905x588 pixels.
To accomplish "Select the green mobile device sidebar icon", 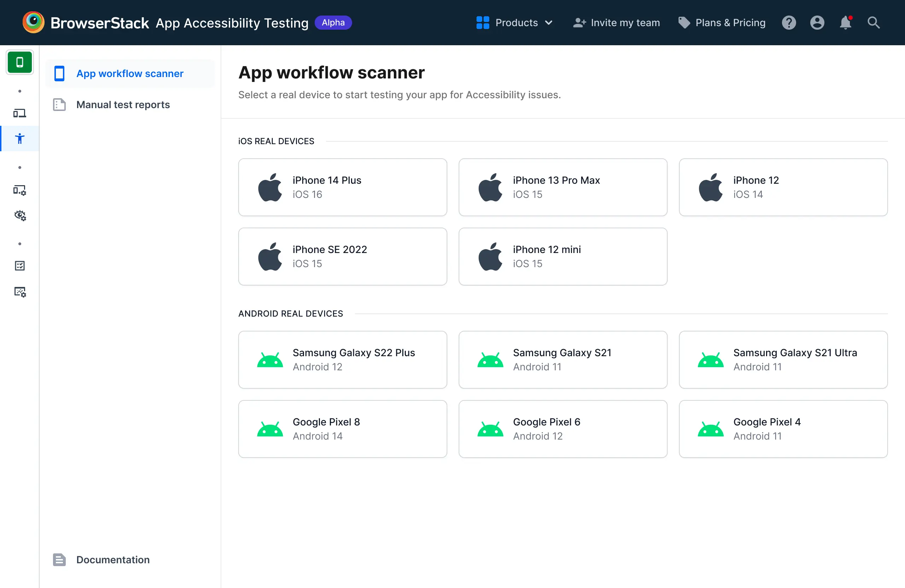I will (x=20, y=62).
